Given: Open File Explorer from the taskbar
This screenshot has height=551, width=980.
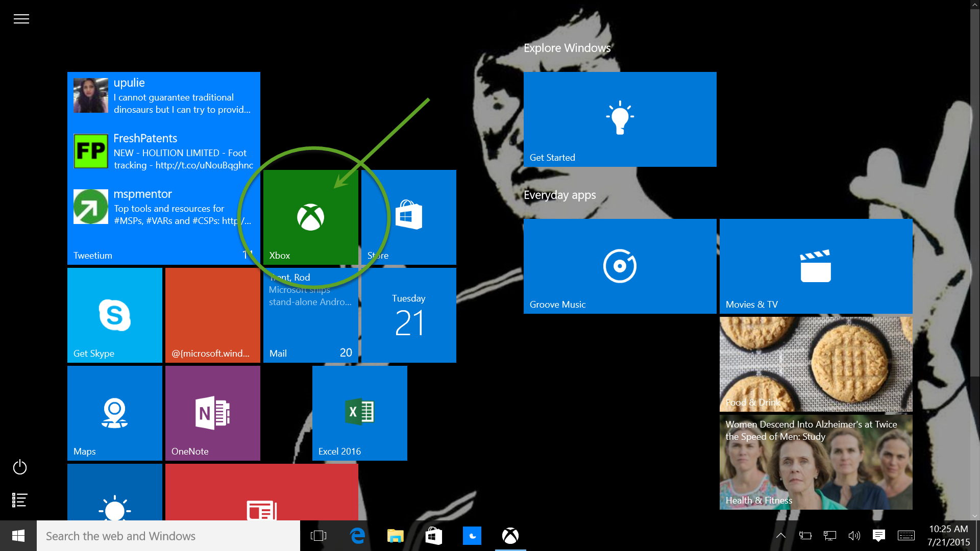Looking at the screenshot, I should click(x=395, y=536).
